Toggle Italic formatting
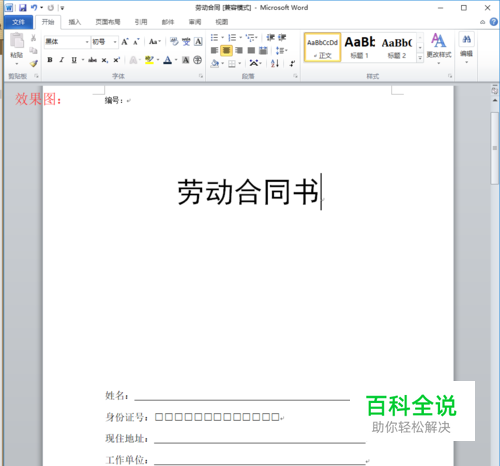The image size is (500, 466). click(62, 60)
